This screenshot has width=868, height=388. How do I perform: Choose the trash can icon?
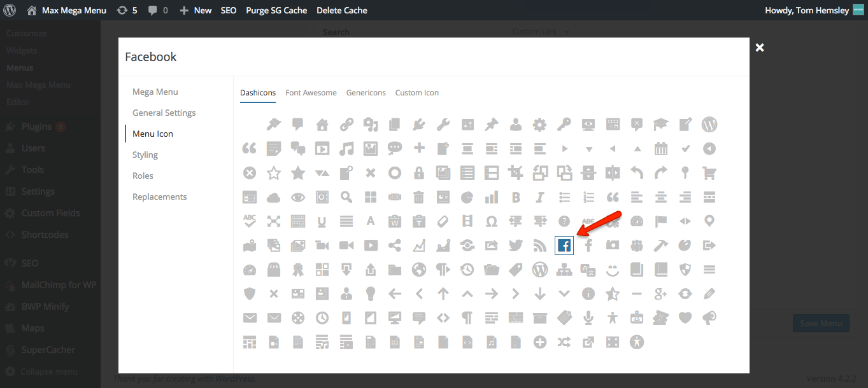tap(418, 197)
